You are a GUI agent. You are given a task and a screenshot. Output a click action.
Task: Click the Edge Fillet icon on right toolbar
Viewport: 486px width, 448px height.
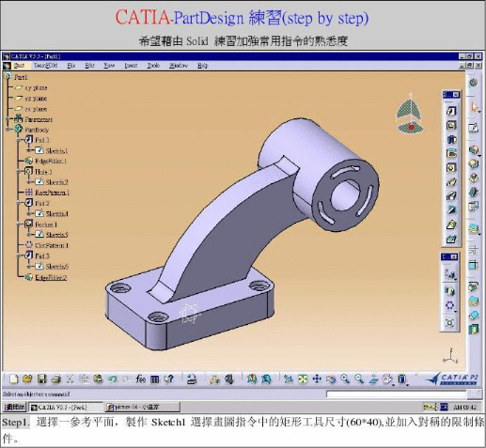[474, 149]
